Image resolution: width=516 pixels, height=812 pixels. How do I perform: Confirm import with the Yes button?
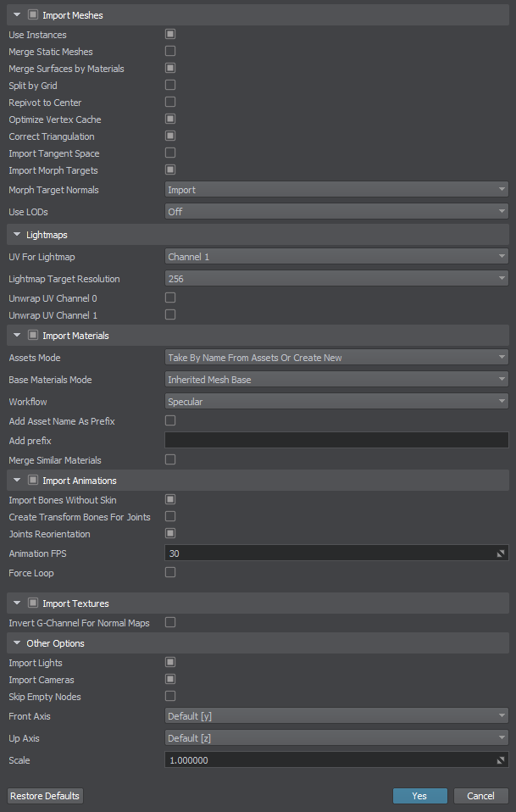[x=419, y=796]
